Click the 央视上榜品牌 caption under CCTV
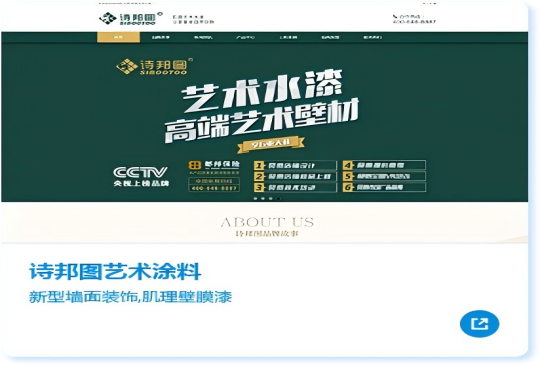 point(141,184)
